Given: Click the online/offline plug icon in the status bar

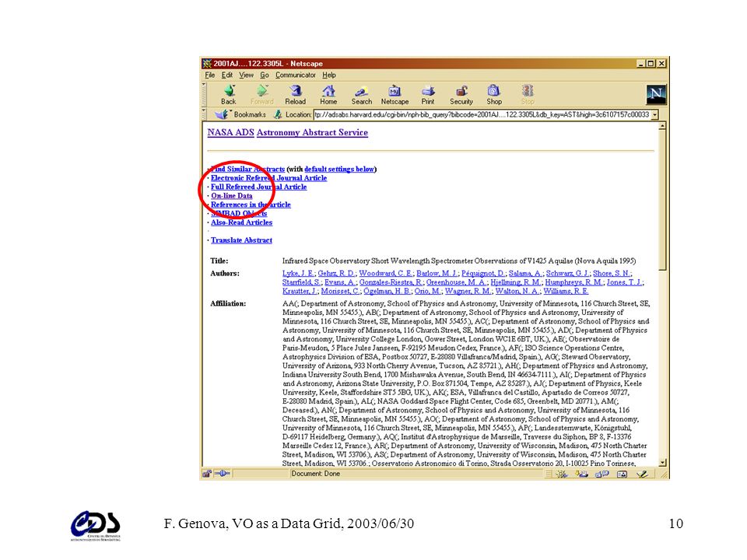Looking at the screenshot, I should pyautogui.click(x=222, y=474).
